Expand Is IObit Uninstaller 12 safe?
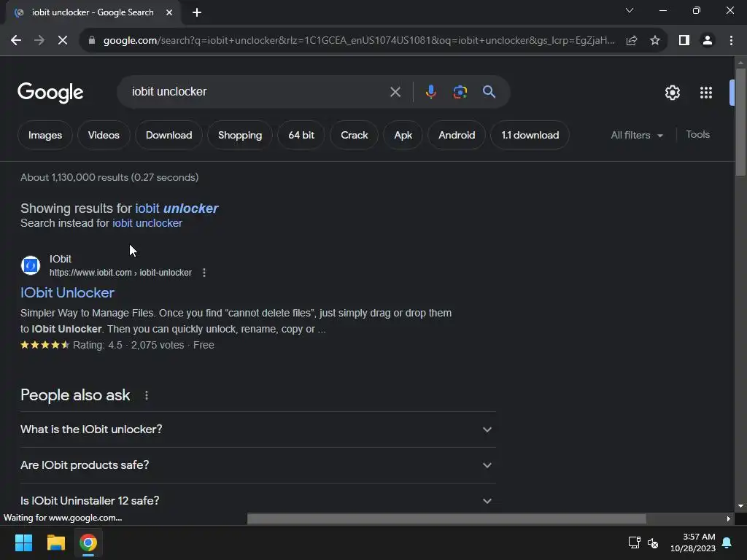This screenshot has width=747, height=560. coord(258,500)
